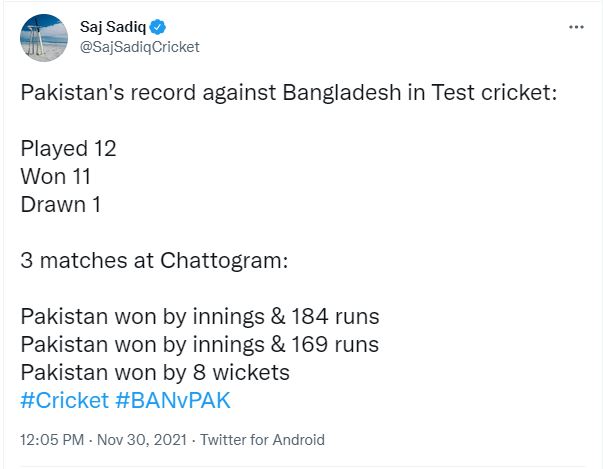Open Saj Sadiq's profile picture

pyautogui.click(x=45, y=37)
